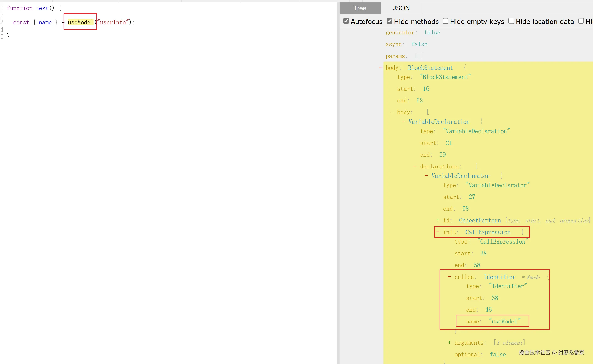Collapse the callee Identifier node
This screenshot has height=364, width=593.
pos(449,277)
